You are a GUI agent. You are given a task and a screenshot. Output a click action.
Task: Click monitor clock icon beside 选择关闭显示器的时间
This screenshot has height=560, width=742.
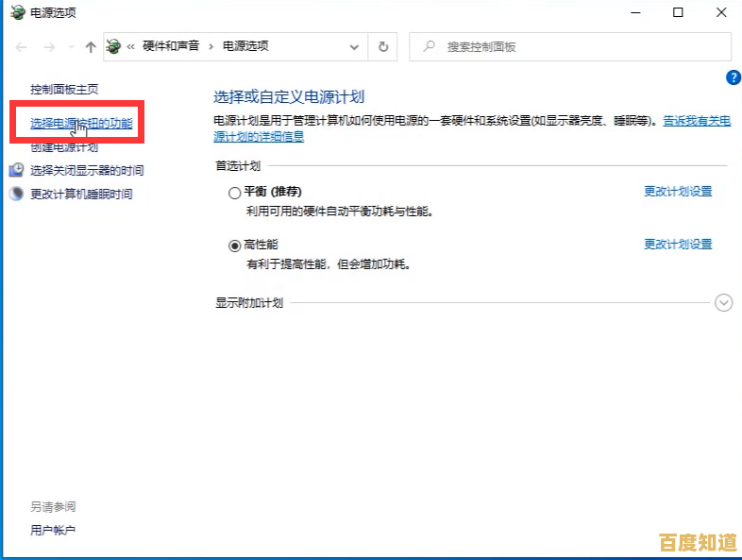[x=17, y=170]
